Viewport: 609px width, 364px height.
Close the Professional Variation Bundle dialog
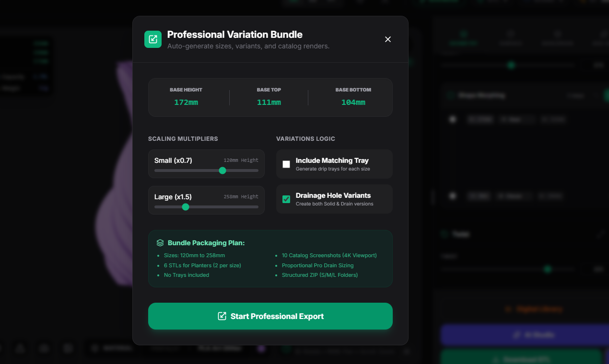point(388,39)
